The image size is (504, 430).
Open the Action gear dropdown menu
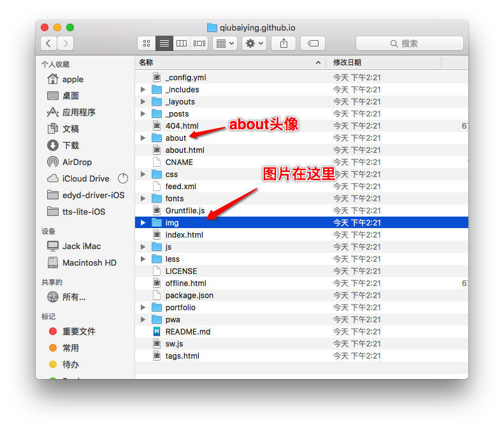click(x=254, y=43)
